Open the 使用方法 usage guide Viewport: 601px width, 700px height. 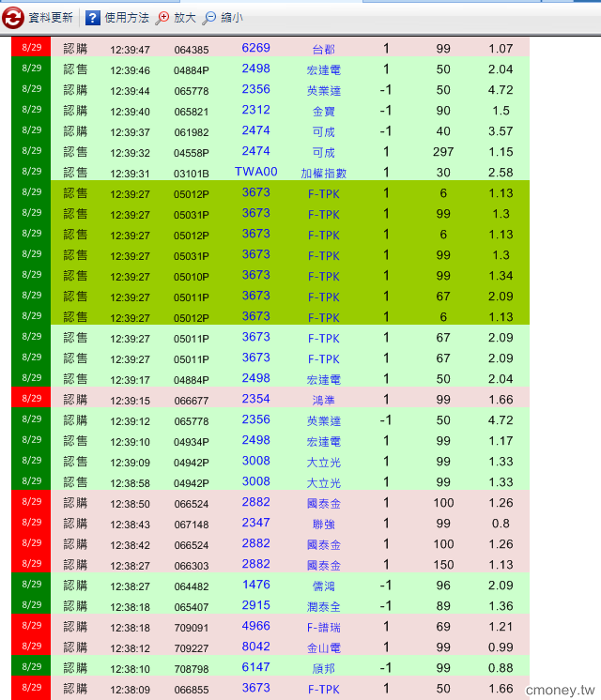coord(127,18)
